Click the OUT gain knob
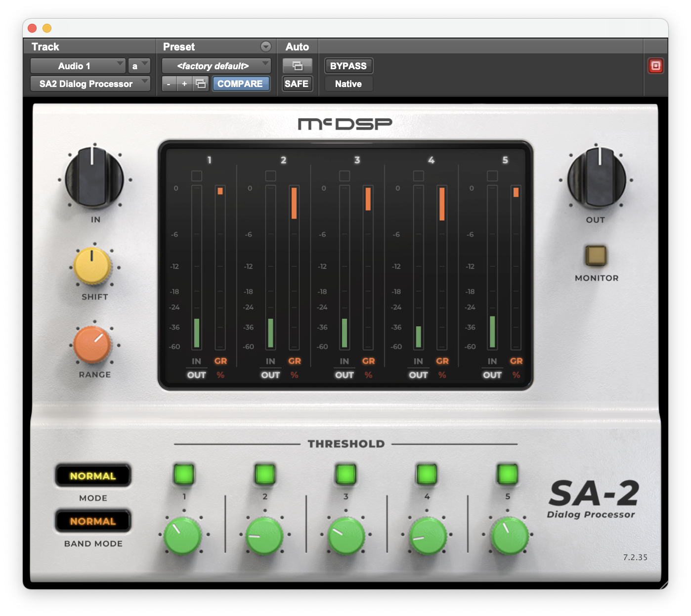The width and height of the screenshot is (691, 616). point(597,177)
